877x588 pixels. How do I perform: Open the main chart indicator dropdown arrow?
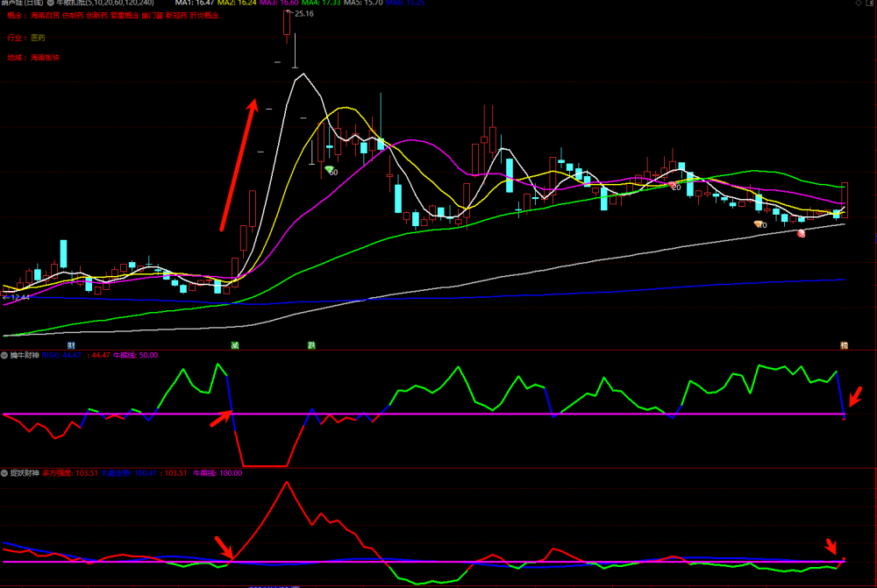click(x=50, y=3)
